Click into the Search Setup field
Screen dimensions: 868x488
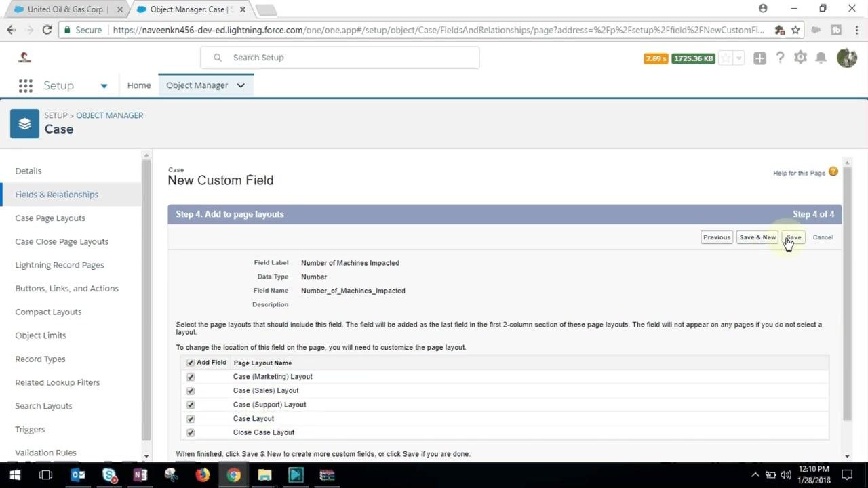340,58
